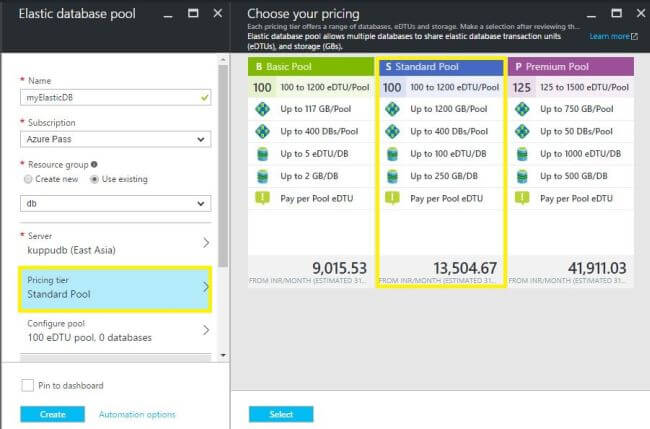The image size is (650, 429).
Task: Click the text Up to 1000 eDTU/DB
Action: 580,154
